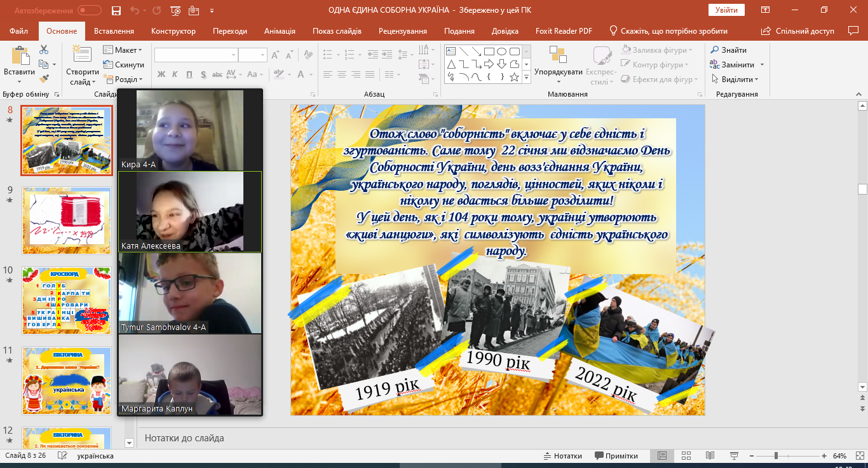The width and height of the screenshot is (868, 468).
Task: Select the five-point Star shape
Action: coord(514,77)
